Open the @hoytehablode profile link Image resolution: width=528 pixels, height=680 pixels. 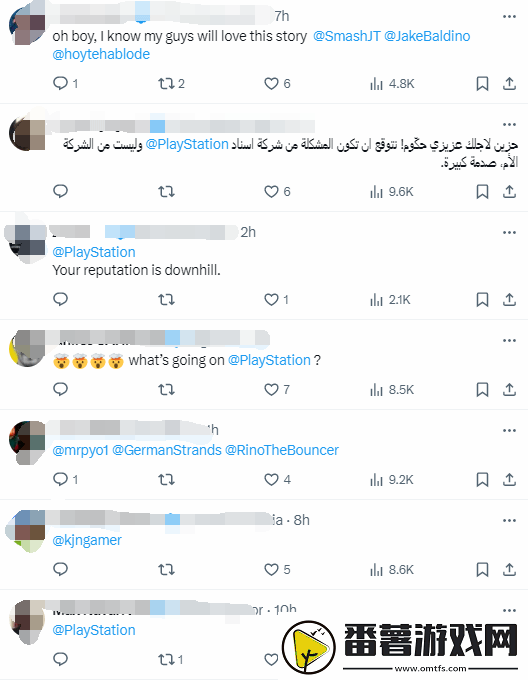coord(101,54)
